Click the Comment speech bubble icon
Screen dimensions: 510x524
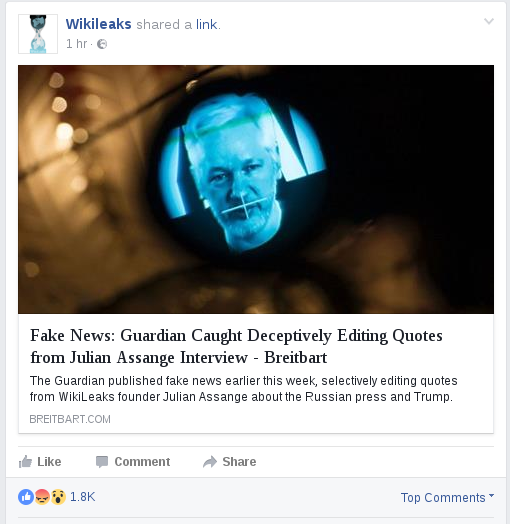[x=102, y=462]
